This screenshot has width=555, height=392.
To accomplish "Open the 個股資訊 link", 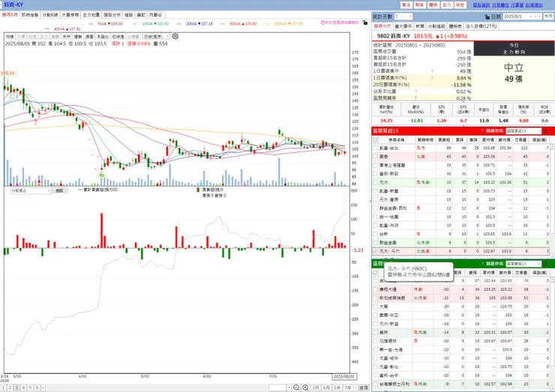I will click(481, 5).
